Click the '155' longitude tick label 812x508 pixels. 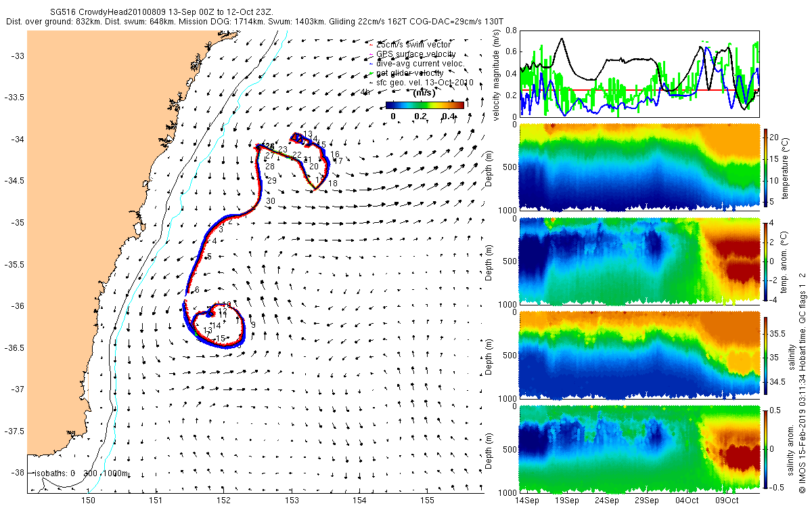[x=427, y=501]
